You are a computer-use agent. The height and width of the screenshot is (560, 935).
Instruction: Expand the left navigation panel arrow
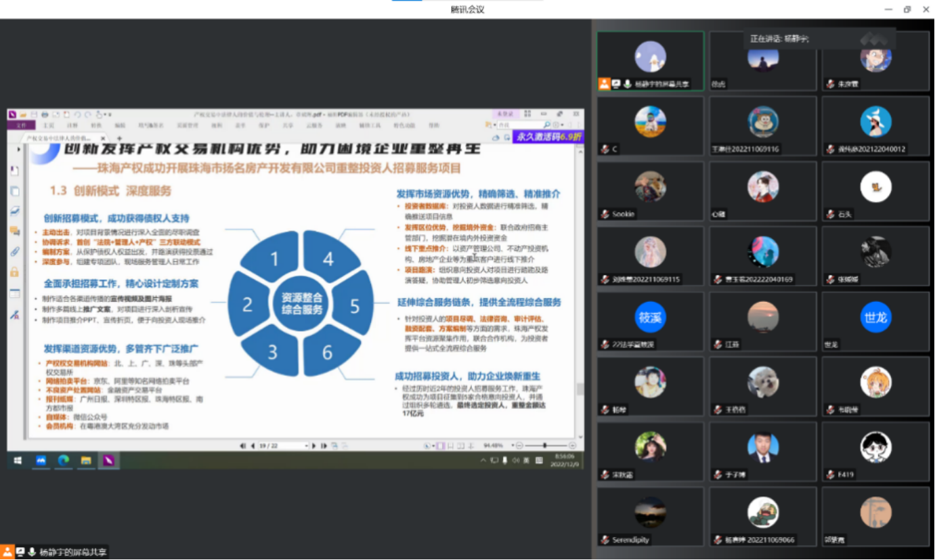click(x=18, y=149)
